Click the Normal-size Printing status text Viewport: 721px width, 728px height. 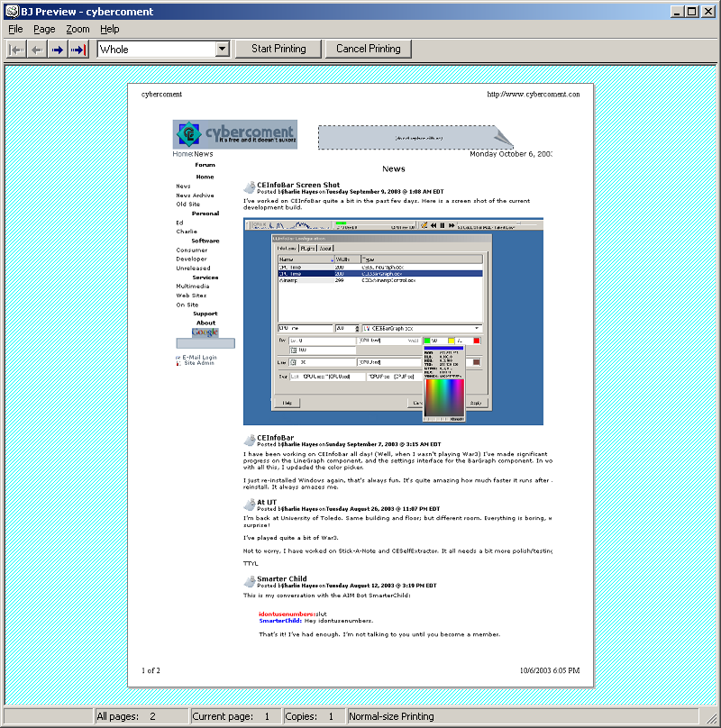click(391, 716)
